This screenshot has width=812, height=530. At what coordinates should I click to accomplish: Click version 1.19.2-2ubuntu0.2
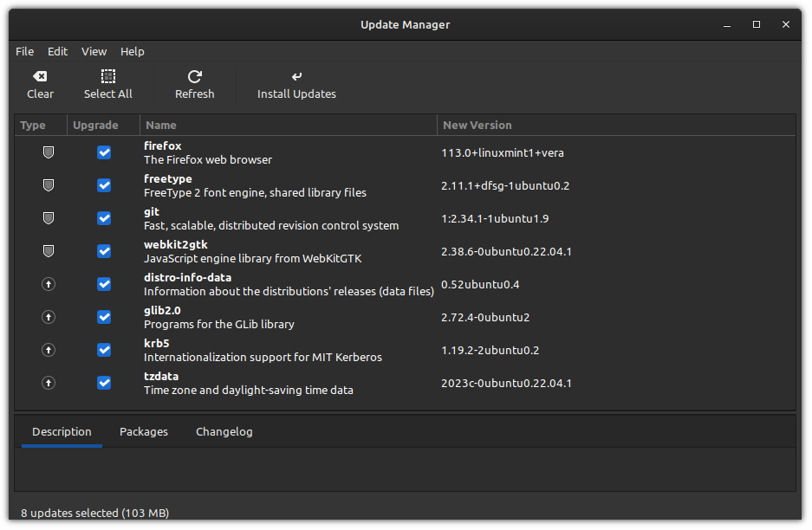pyautogui.click(x=490, y=351)
